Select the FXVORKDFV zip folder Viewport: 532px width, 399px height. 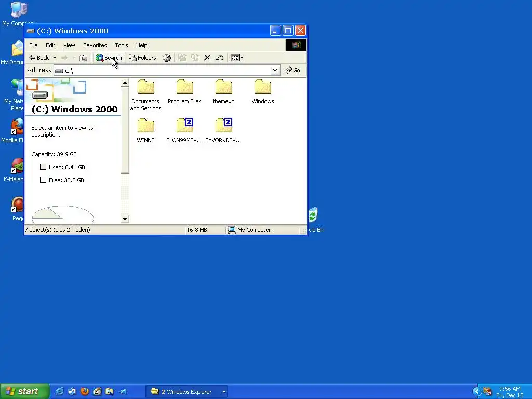click(x=223, y=131)
